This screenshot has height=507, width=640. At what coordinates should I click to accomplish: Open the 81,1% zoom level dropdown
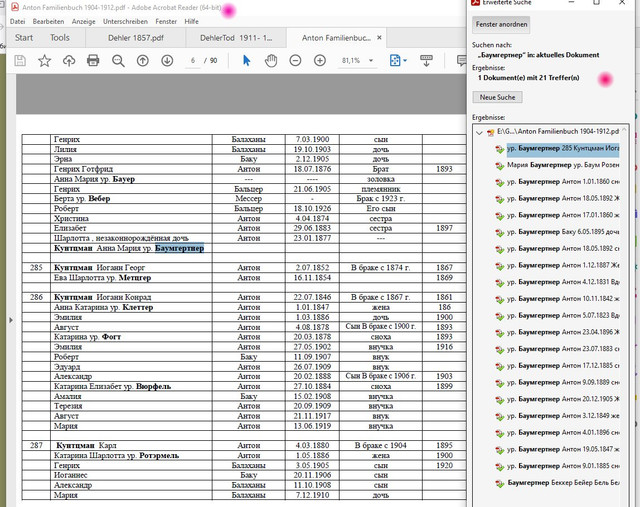(358, 60)
